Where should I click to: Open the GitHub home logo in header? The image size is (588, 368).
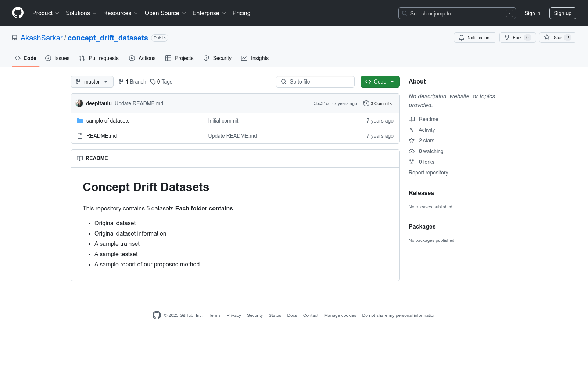18,13
